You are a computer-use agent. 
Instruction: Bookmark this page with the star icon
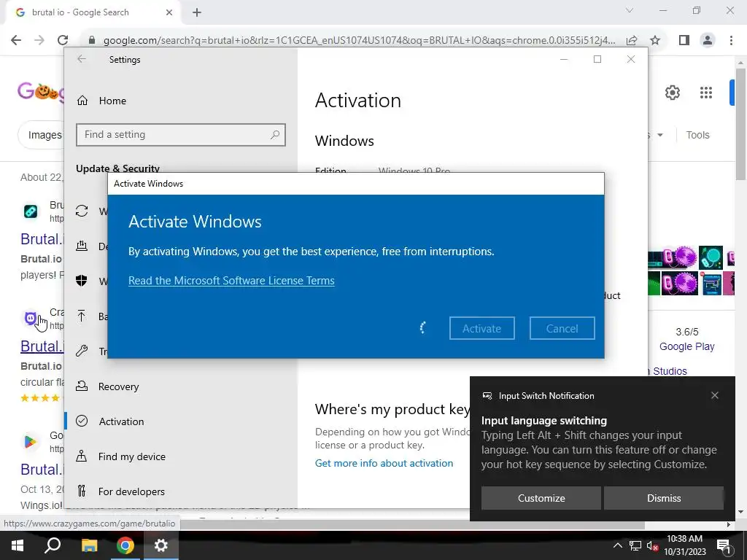656,41
